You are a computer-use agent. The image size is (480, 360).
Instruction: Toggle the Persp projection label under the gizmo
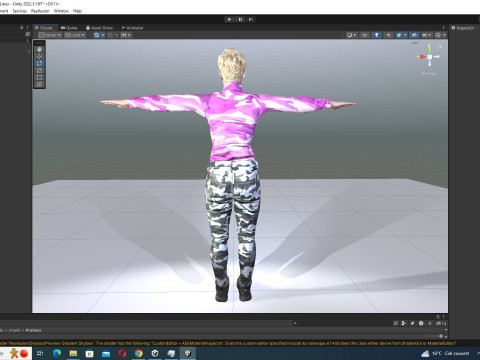428,73
